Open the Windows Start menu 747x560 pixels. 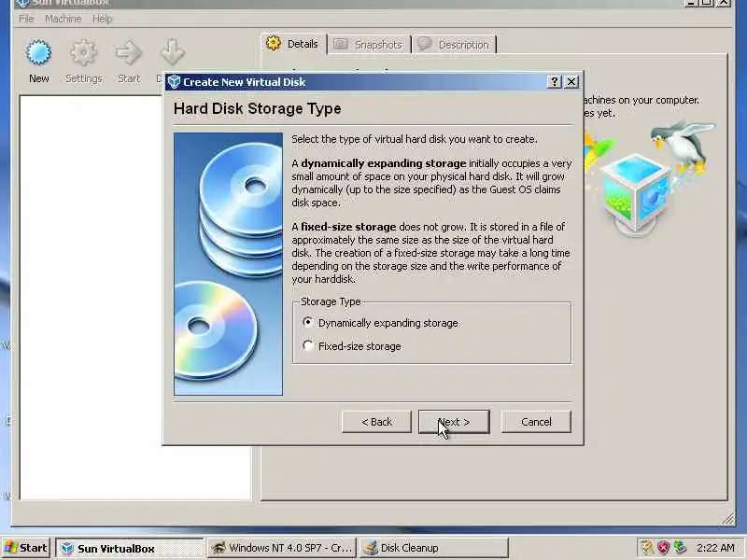(x=26, y=548)
